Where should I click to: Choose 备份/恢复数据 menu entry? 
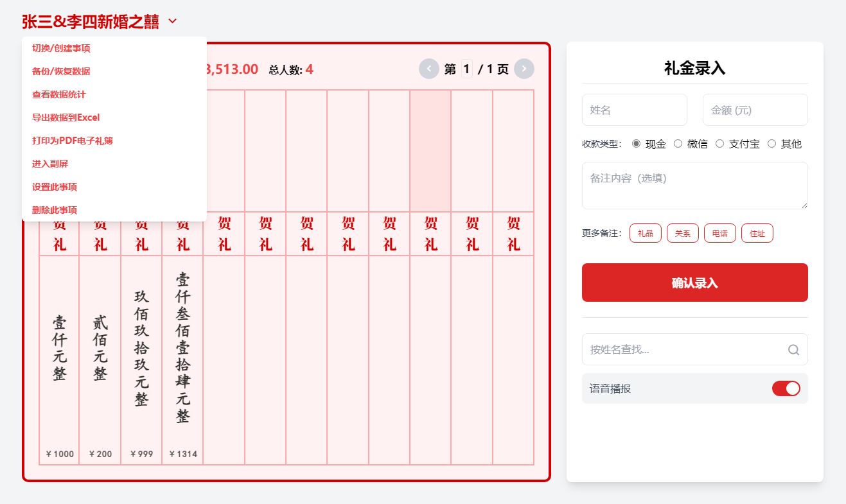pyautogui.click(x=61, y=71)
